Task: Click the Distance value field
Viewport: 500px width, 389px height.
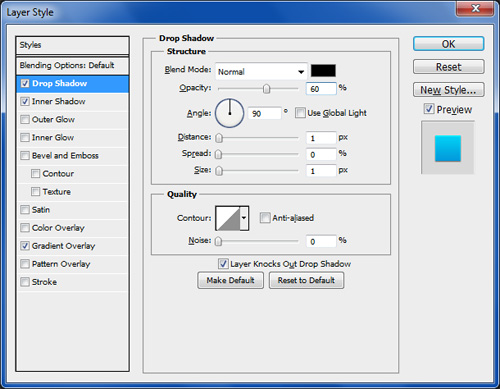Action: point(321,138)
